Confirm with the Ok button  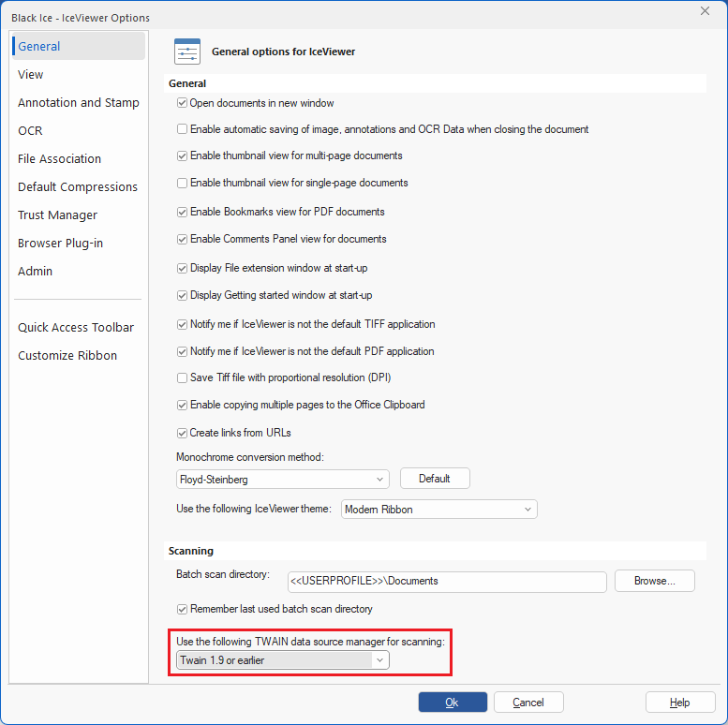pos(453,702)
